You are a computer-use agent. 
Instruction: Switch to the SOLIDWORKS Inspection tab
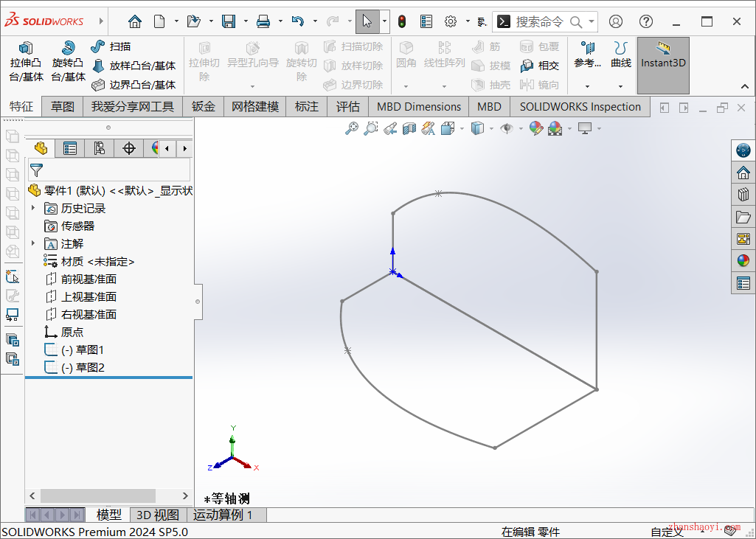coord(580,106)
